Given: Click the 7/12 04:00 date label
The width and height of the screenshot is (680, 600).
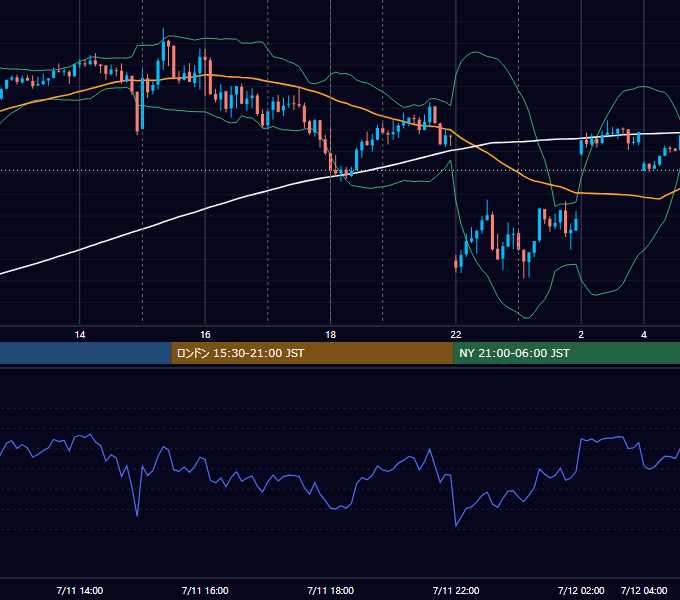Looking at the screenshot, I should [644, 591].
